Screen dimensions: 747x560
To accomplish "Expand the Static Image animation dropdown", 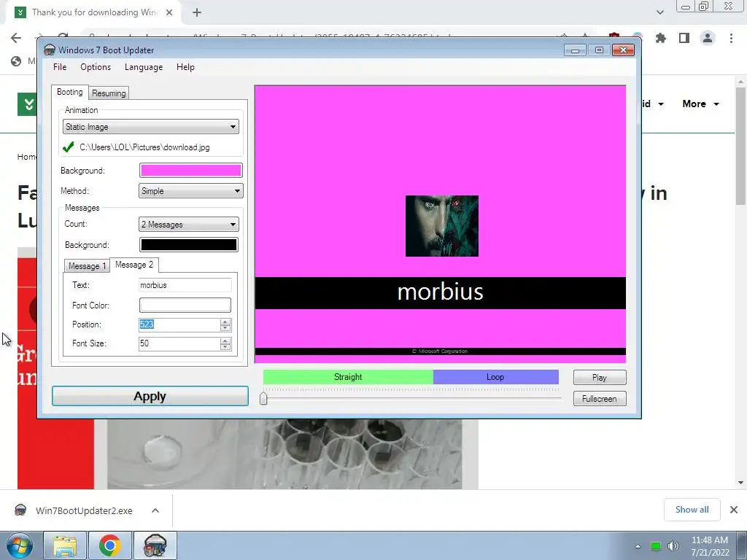I will [150, 127].
